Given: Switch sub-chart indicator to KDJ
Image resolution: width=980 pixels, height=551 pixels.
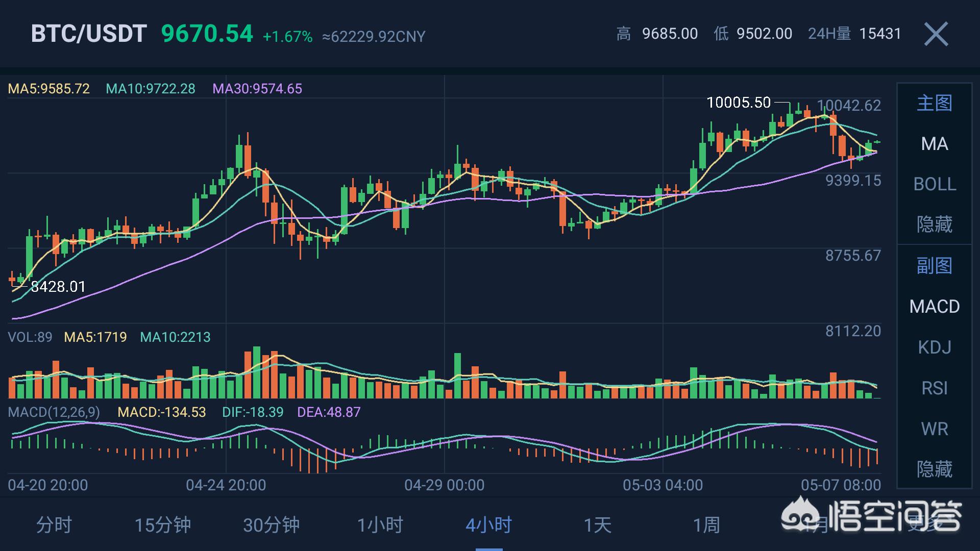Looking at the screenshot, I should point(934,347).
